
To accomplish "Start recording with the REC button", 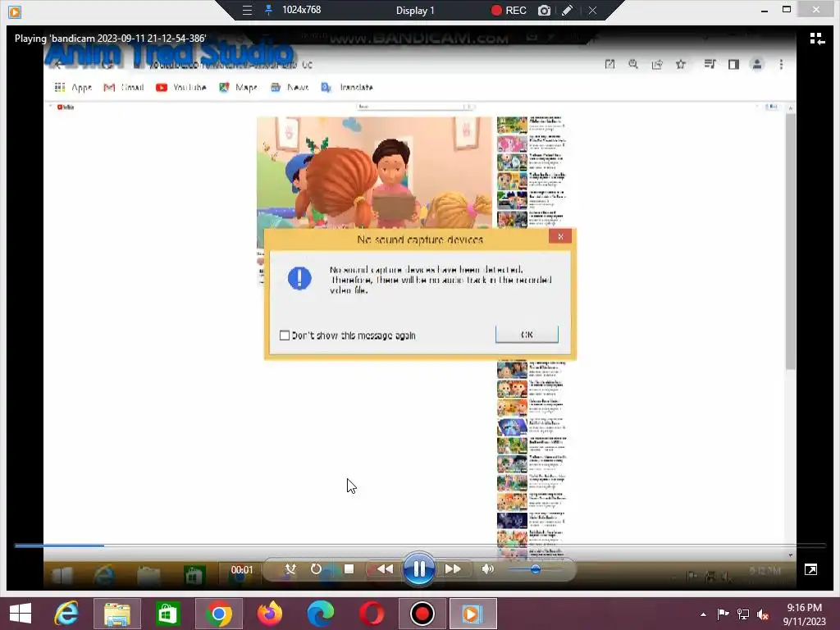I will click(x=509, y=10).
